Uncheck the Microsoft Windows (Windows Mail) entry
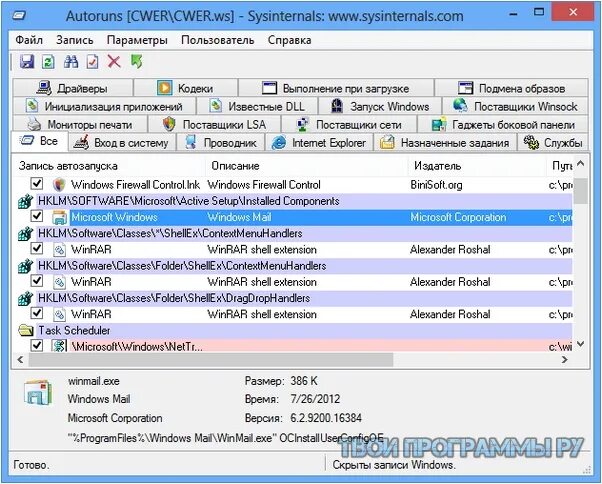 coord(37,216)
